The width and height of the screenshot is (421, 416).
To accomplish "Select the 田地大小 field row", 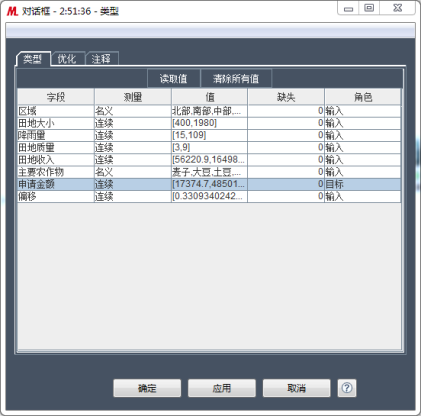I will pyautogui.click(x=209, y=123).
